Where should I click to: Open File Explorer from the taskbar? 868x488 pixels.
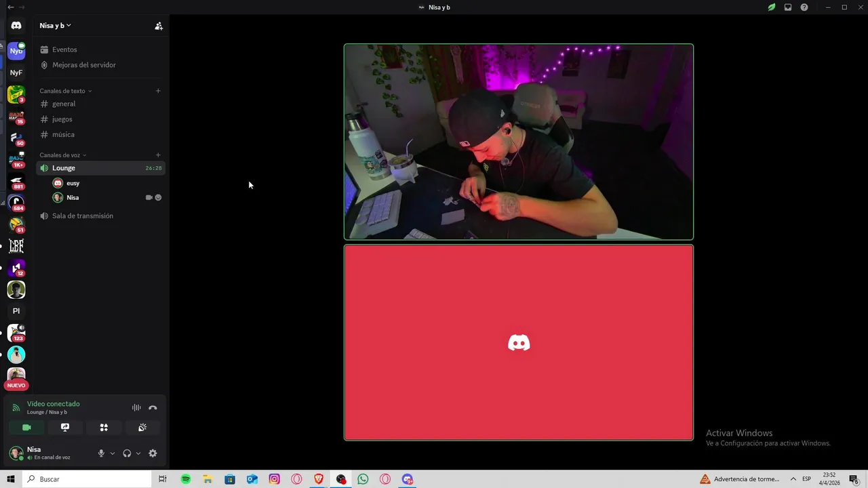[208, 479]
